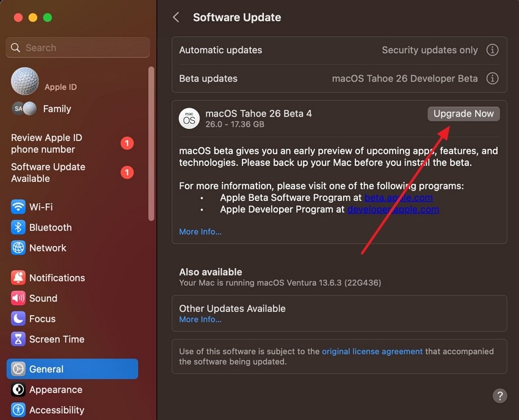Select Focus in the sidebar
The height and width of the screenshot is (420, 519).
point(72,319)
